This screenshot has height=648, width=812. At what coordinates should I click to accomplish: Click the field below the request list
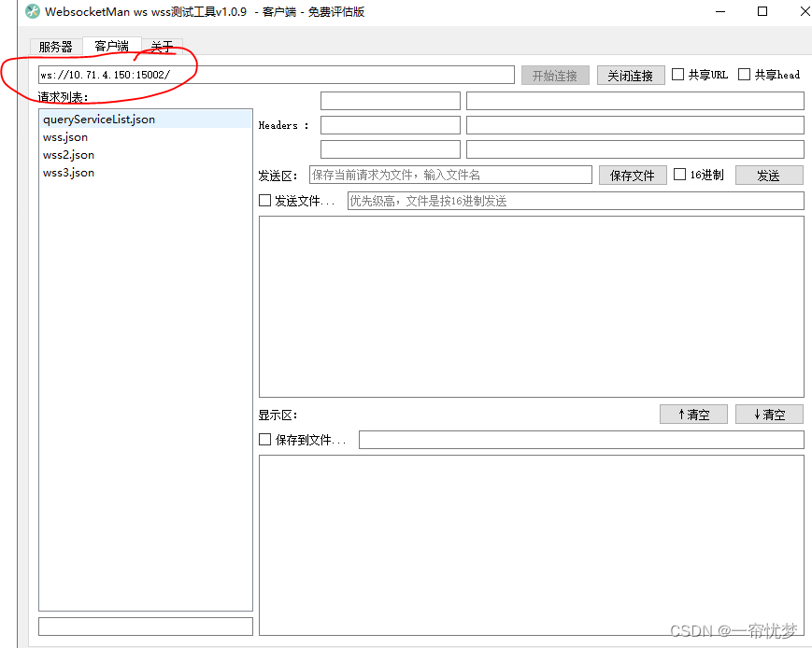point(146,627)
